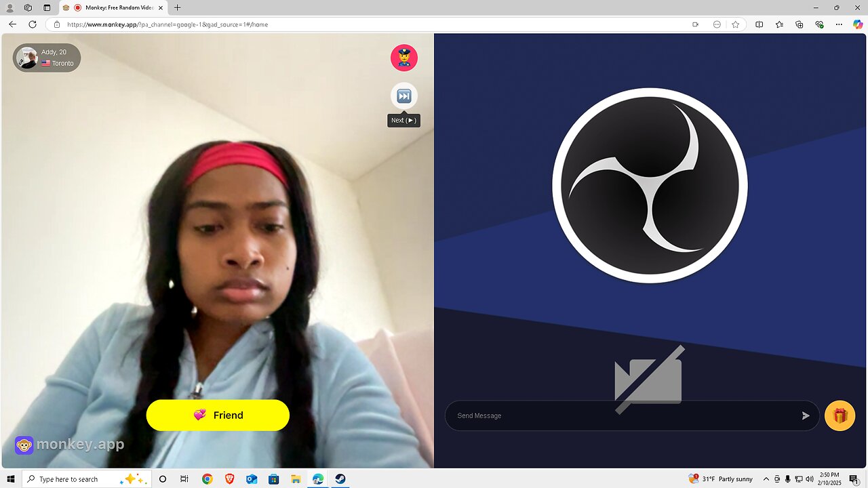Show hidden system tray icons
The height and width of the screenshot is (488, 868).
(x=766, y=479)
